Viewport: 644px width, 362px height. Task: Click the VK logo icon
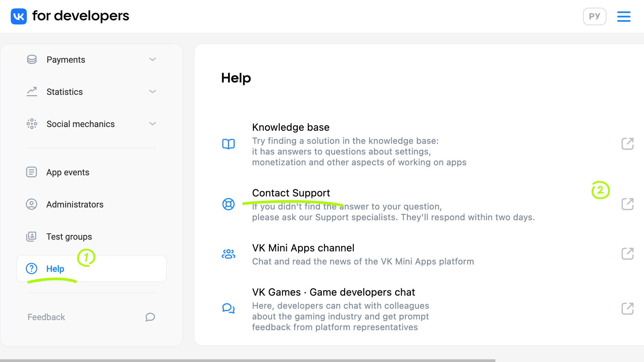19,16
